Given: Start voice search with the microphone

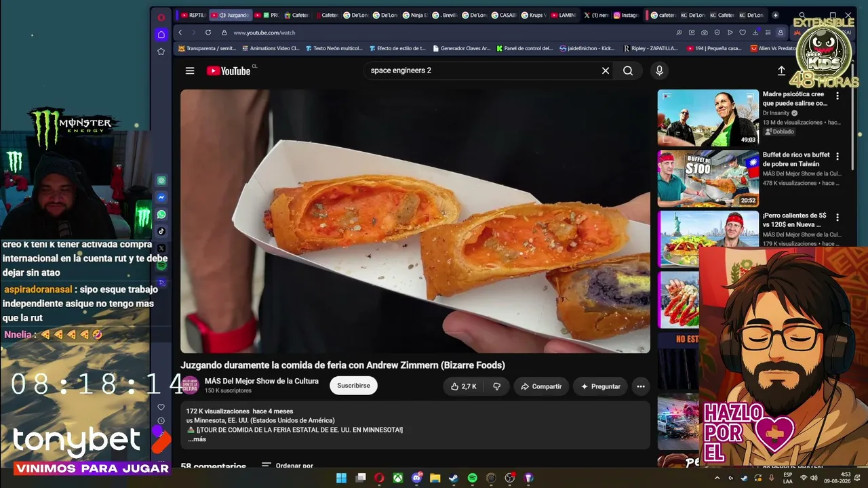Looking at the screenshot, I should click(659, 70).
